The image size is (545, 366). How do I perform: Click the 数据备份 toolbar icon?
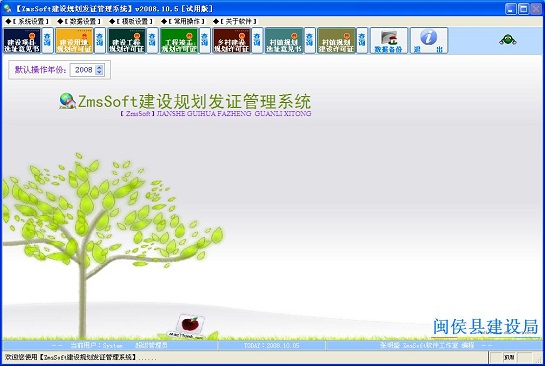389,41
